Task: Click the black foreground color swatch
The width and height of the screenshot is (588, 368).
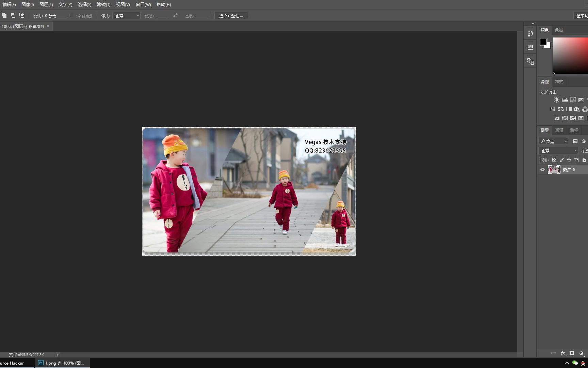Action: point(543,42)
